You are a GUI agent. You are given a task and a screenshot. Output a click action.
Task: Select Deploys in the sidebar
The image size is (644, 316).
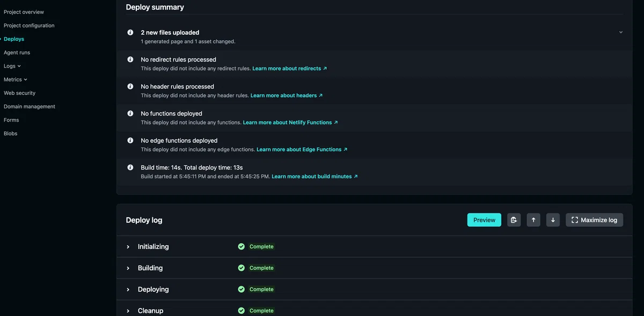pos(14,39)
